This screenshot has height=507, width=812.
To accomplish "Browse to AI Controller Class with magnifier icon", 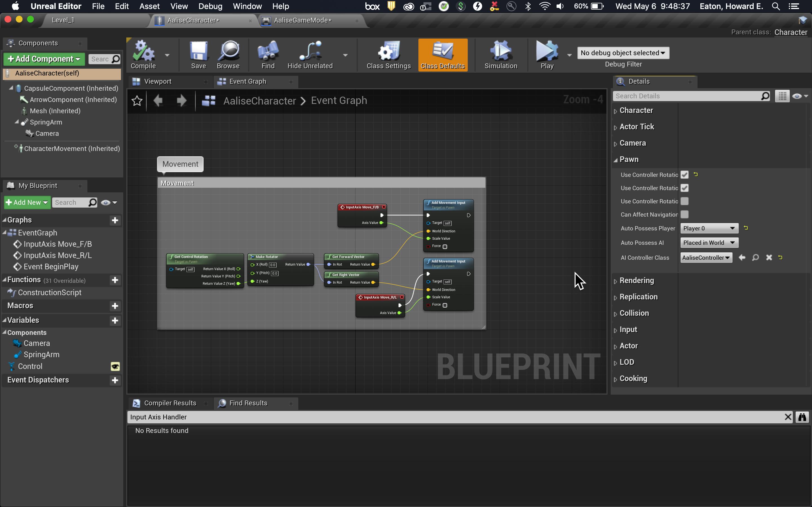I will pyautogui.click(x=755, y=257).
